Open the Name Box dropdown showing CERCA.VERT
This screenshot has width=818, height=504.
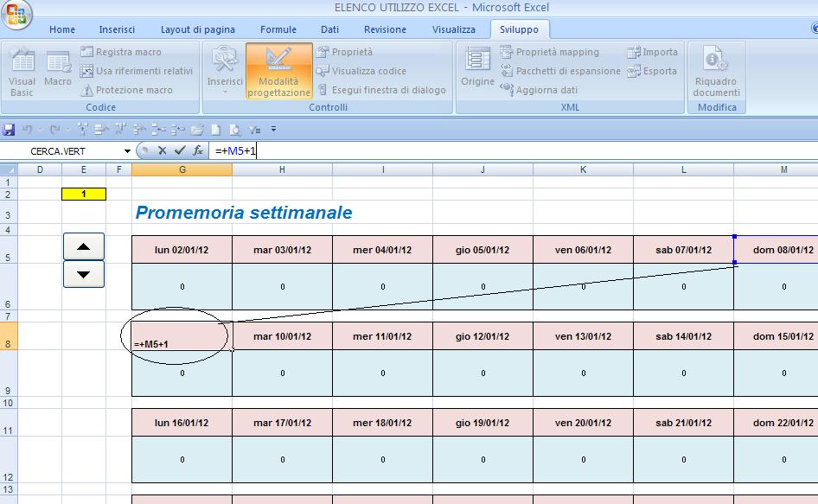click(127, 149)
